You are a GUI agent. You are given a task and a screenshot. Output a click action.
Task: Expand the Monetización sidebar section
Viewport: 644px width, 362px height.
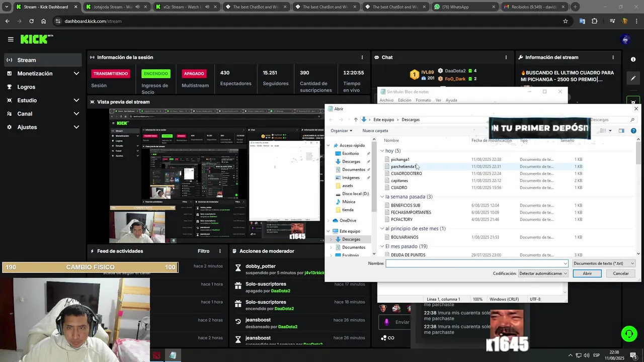[76, 73]
